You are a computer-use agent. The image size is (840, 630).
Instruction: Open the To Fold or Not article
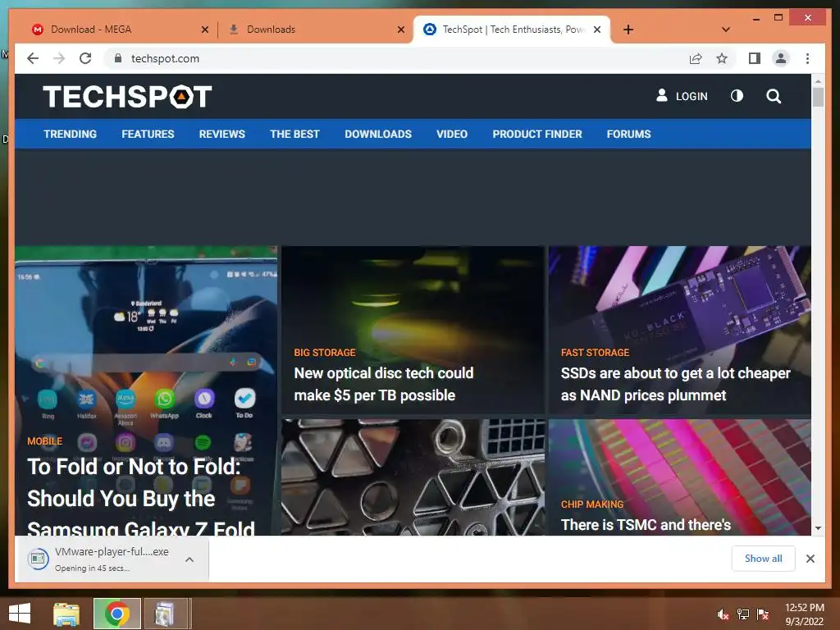141,496
